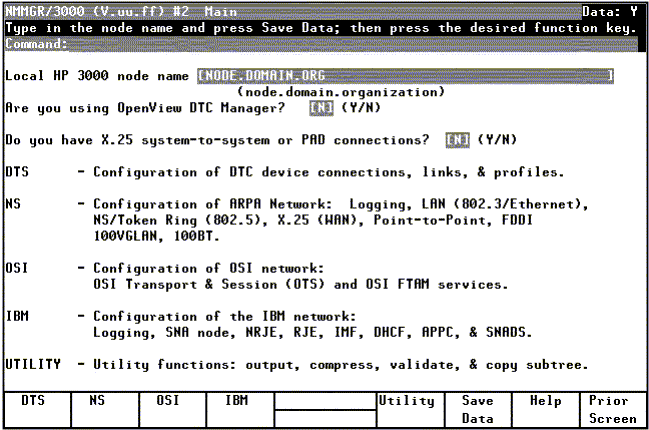Click the 'NMMGR/3000 (V.uu.ff) #2 Main' title

click(x=121, y=12)
